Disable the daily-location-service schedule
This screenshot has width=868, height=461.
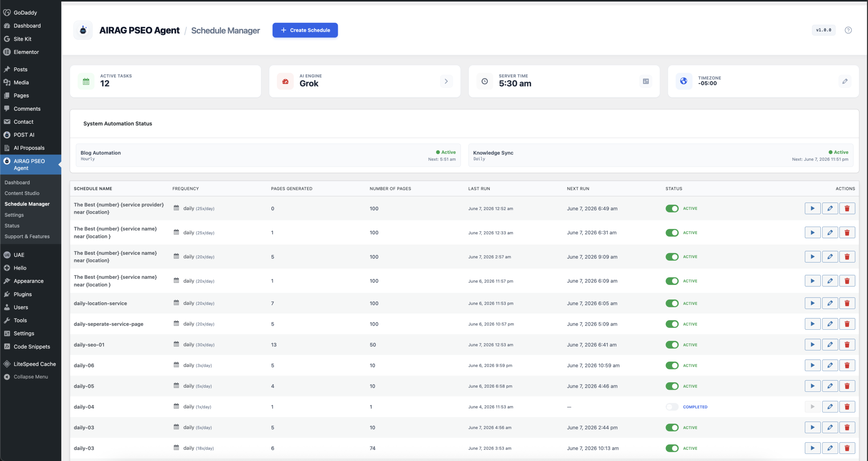coord(672,303)
